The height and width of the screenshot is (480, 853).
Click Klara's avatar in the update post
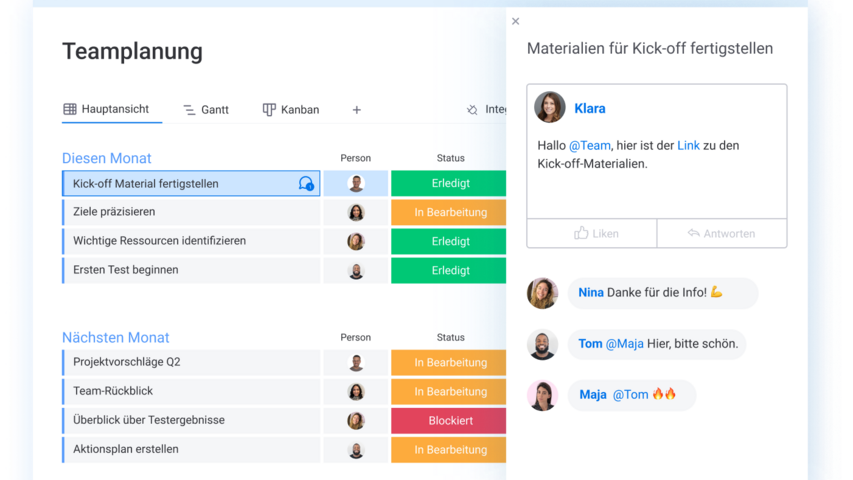tap(550, 108)
